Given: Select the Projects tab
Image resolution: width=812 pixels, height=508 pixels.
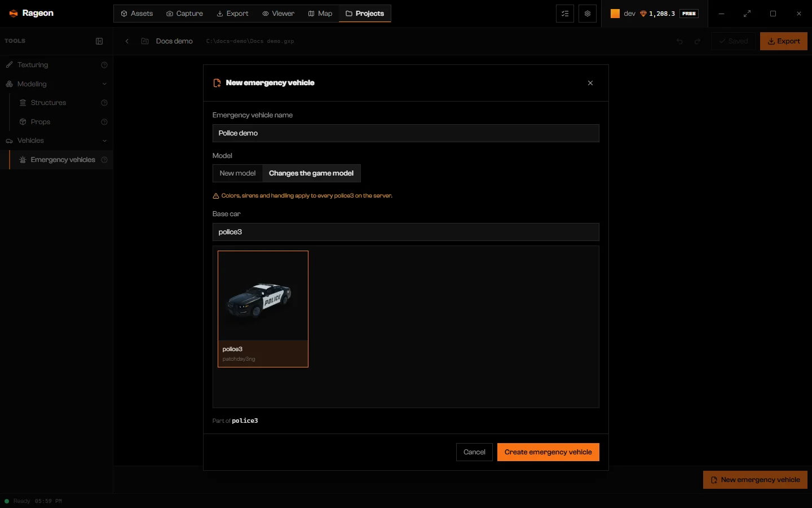Looking at the screenshot, I should [x=365, y=14].
